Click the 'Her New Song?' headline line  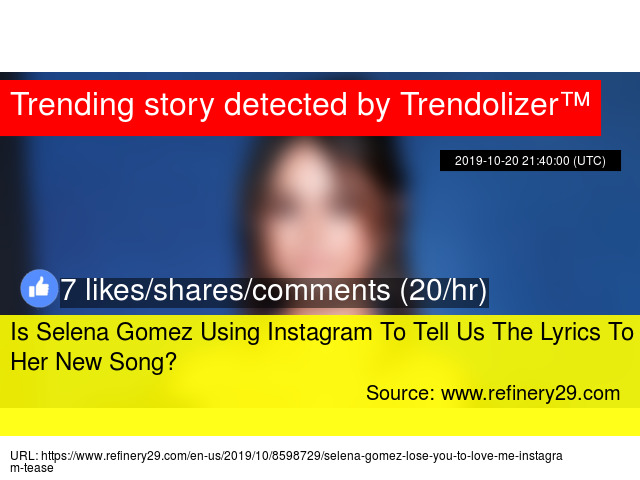93,362
